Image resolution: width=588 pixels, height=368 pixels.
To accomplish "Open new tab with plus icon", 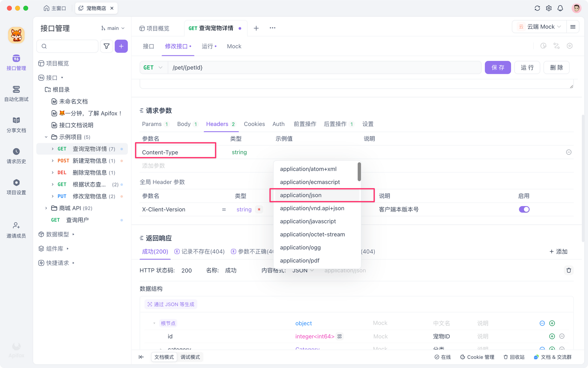I will pyautogui.click(x=256, y=28).
